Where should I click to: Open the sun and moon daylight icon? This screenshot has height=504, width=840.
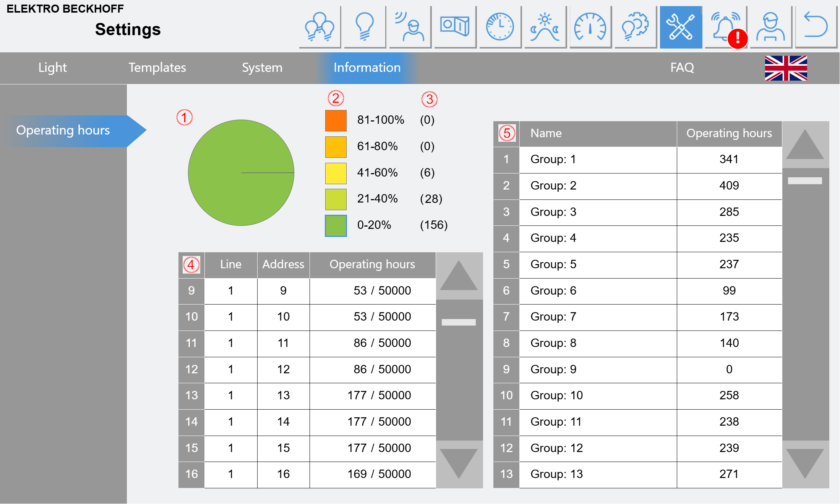pos(545,27)
